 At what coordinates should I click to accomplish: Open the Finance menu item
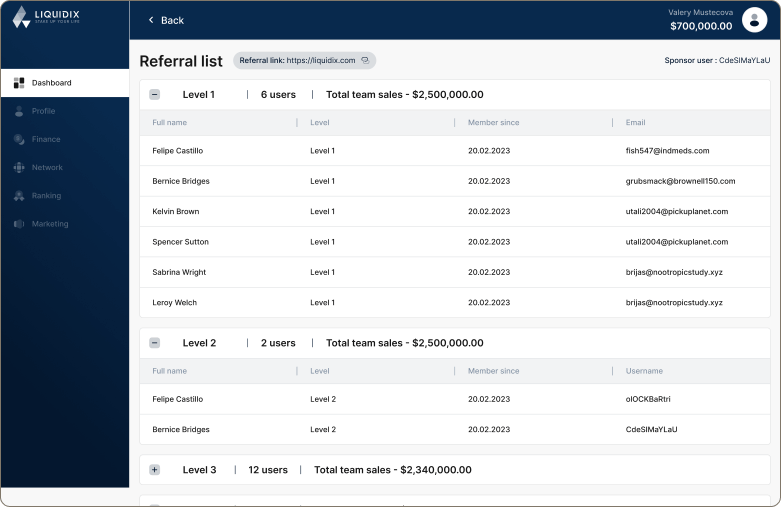coord(46,139)
